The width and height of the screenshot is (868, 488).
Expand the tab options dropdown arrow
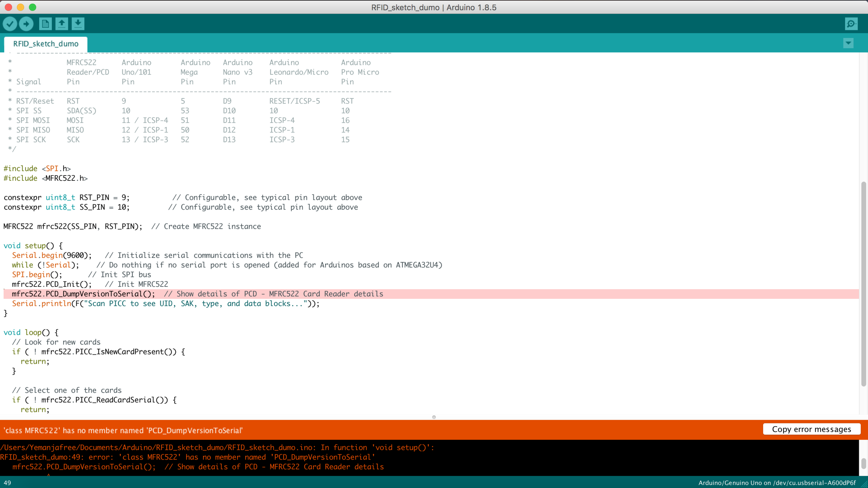coord(848,43)
